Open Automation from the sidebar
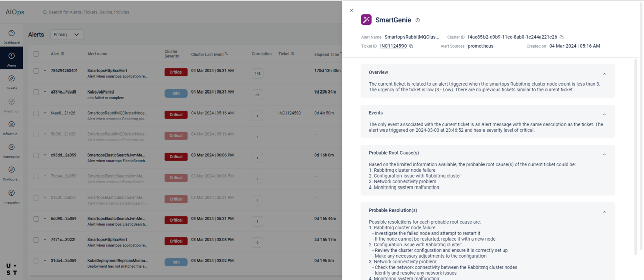Image resolution: width=644 pixels, height=280 pixels. point(11,150)
